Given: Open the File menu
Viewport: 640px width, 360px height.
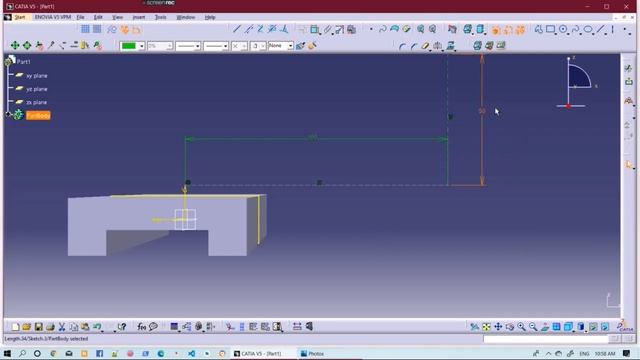Looking at the screenshot, I should (x=80, y=17).
